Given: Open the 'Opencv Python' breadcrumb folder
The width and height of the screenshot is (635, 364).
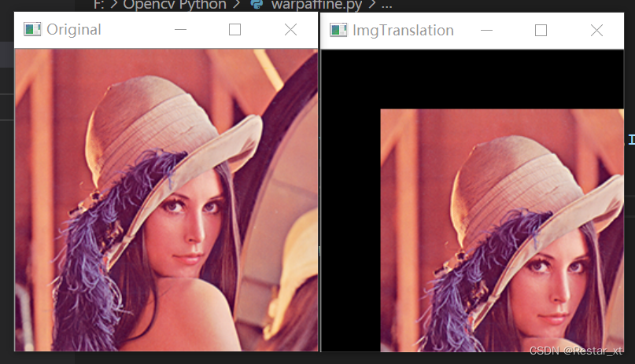Looking at the screenshot, I should [x=175, y=5].
